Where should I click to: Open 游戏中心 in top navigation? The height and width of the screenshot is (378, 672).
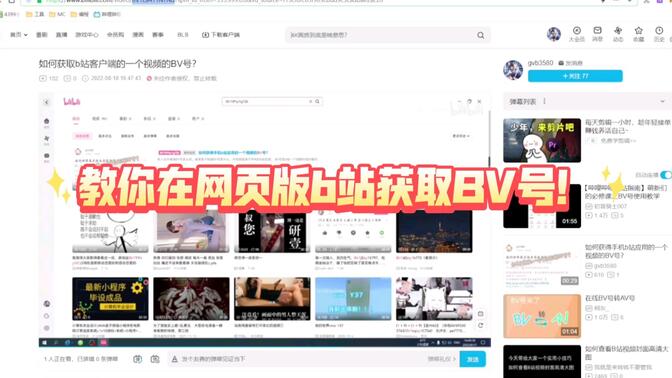click(87, 35)
